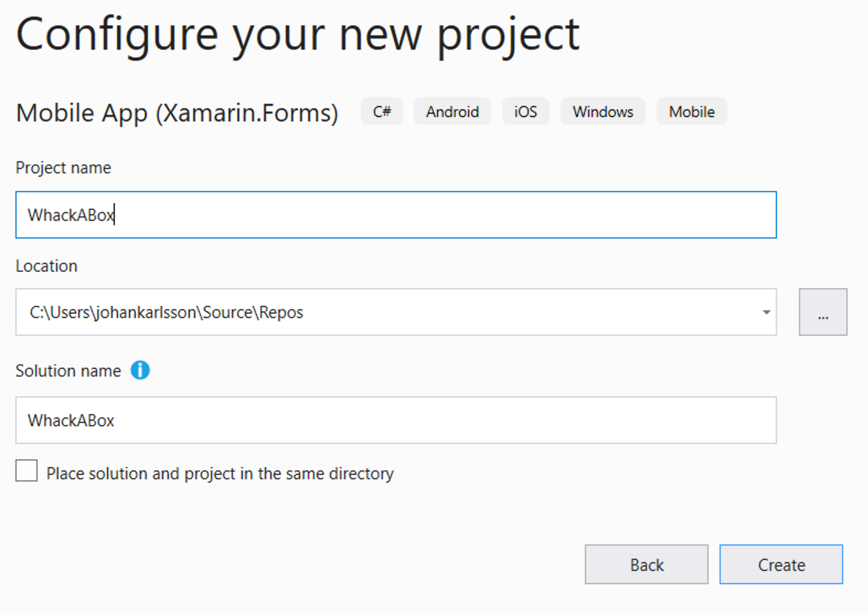Screen dimensions: 868x614
Task: Click the 'Project name' label
Action: tap(63, 168)
